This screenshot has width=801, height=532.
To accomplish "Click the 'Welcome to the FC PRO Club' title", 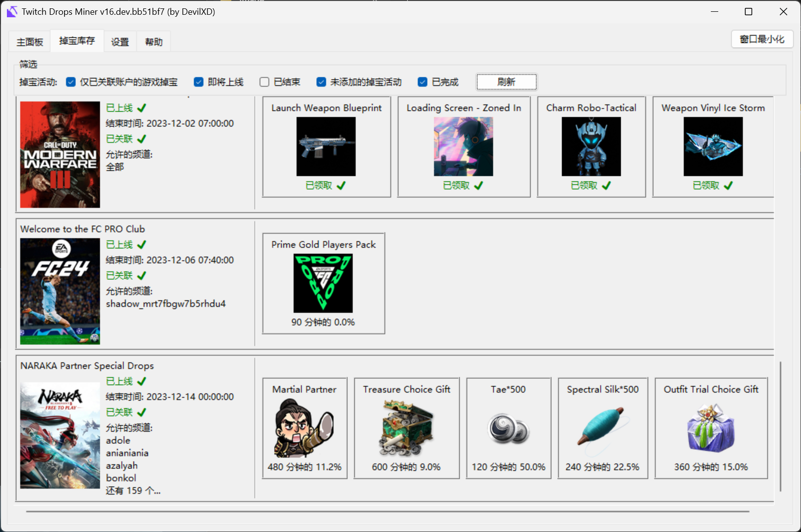I will coord(83,229).
